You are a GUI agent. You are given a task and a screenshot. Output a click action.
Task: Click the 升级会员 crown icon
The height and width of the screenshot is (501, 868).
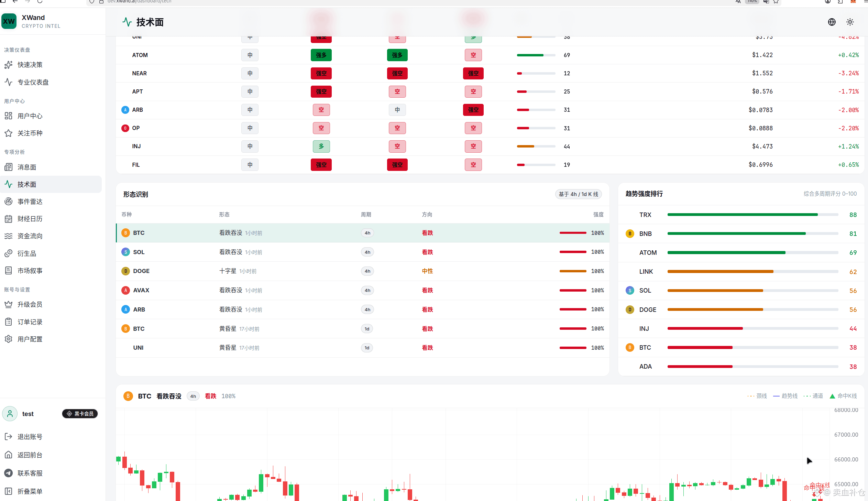coord(9,305)
